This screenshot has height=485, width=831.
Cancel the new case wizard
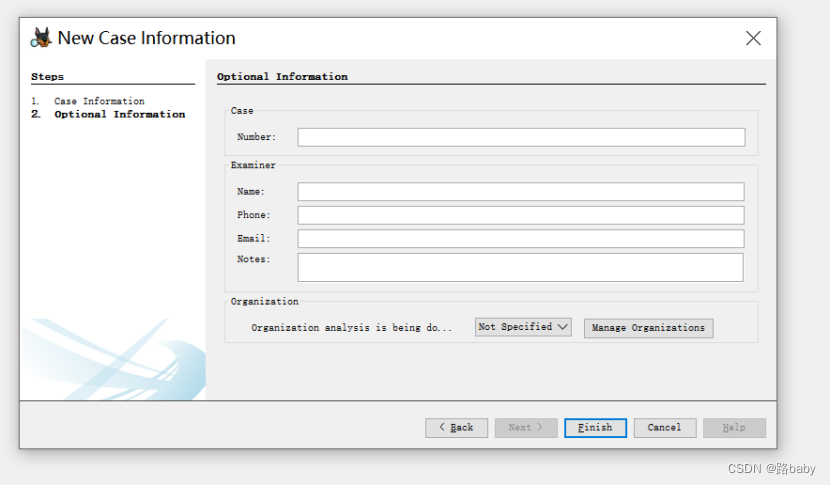click(665, 428)
